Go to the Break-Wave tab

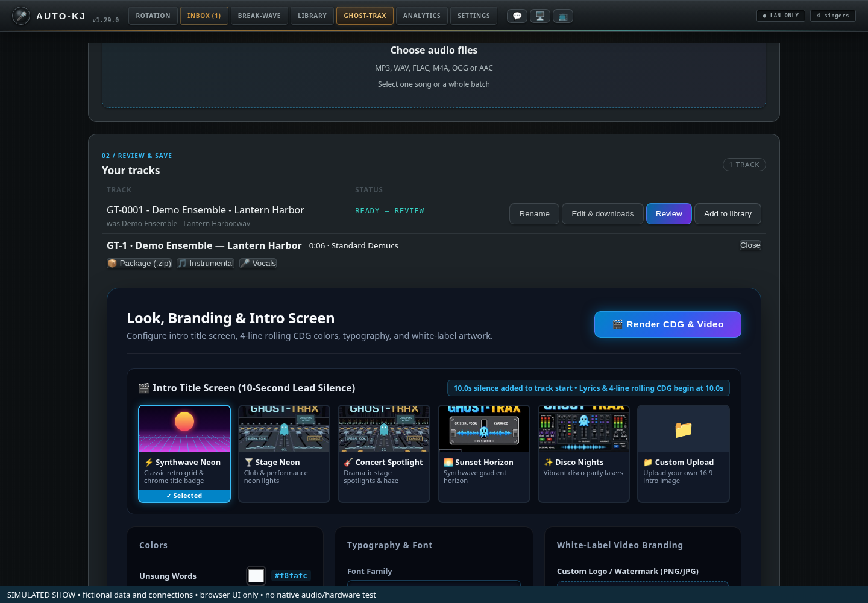259,16
